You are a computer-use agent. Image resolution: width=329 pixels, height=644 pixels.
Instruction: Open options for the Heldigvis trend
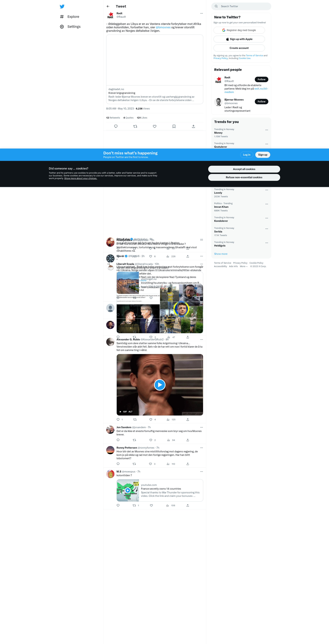267,243
